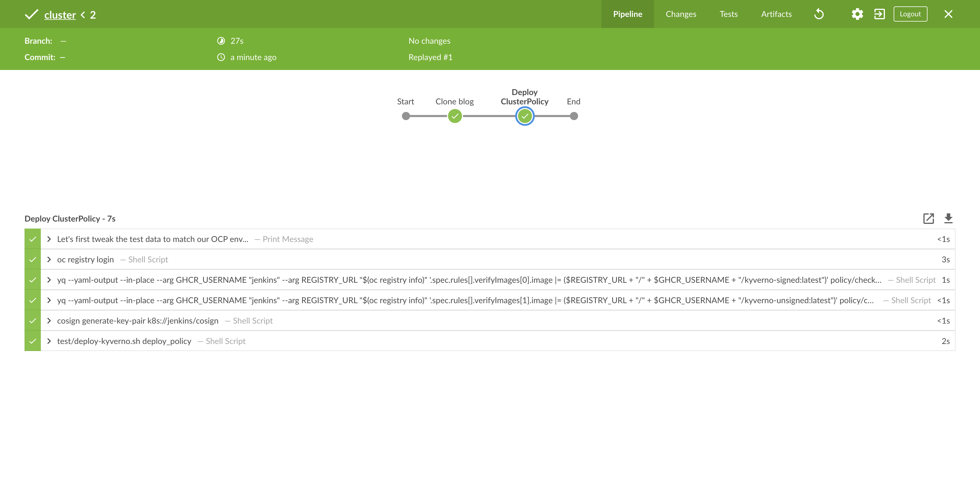980x481 pixels.
Task: Open the Artifacts tab
Action: [x=776, y=14]
